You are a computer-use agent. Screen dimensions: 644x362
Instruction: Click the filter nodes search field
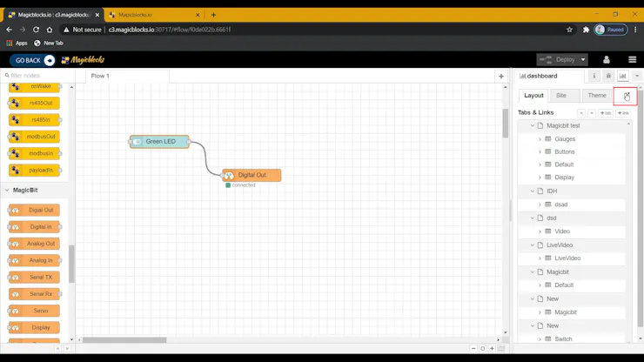(38, 76)
